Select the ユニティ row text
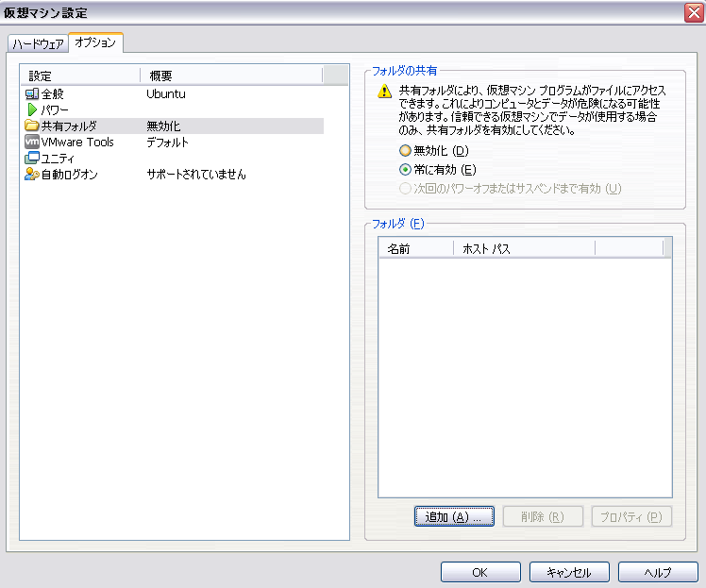Viewport: 706px width, 588px height. 58,158
